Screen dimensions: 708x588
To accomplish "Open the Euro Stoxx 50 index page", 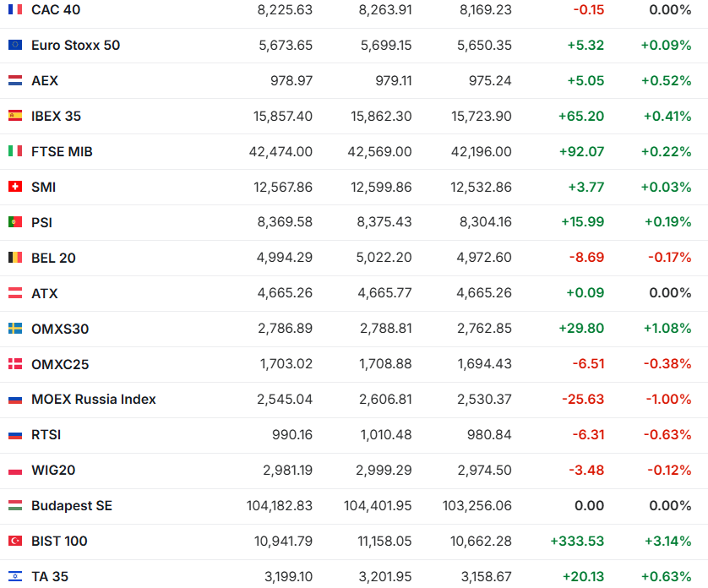I will point(75,45).
